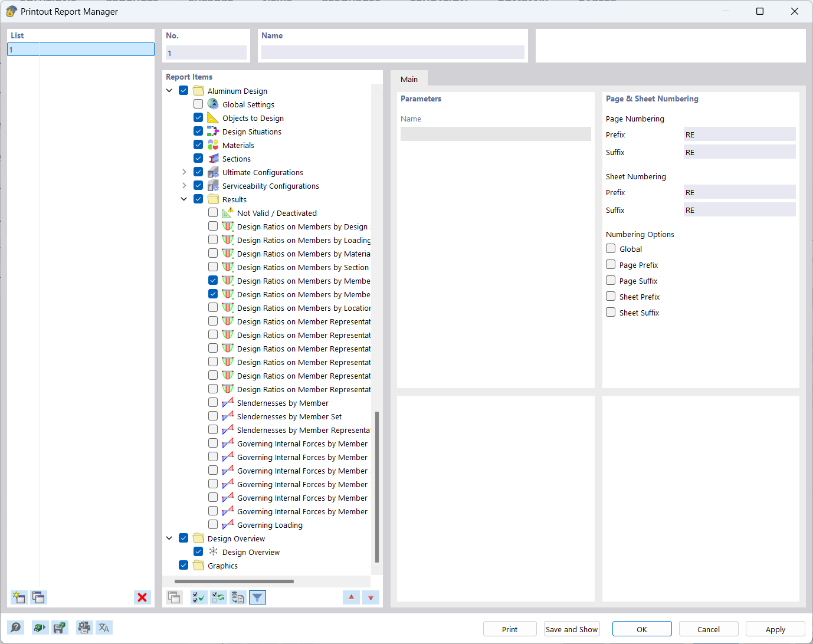Select all report items with checkmark icon
813x644 pixels.
click(199, 597)
